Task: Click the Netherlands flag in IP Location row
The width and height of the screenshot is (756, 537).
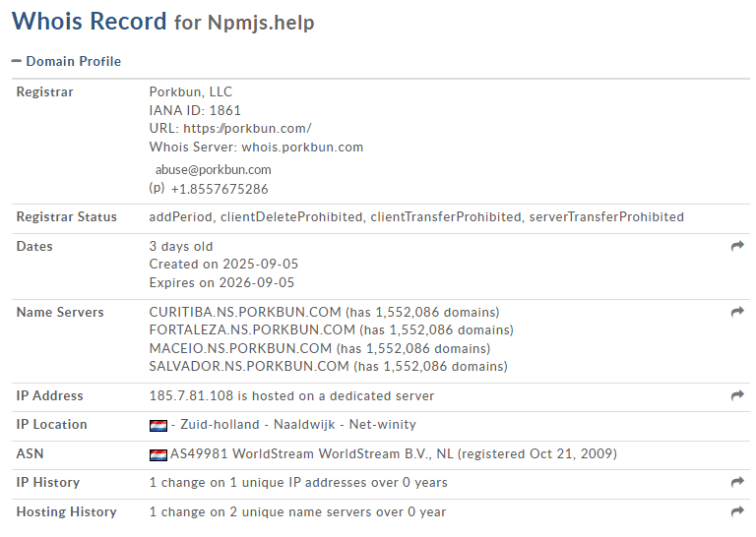Action: [x=157, y=425]
